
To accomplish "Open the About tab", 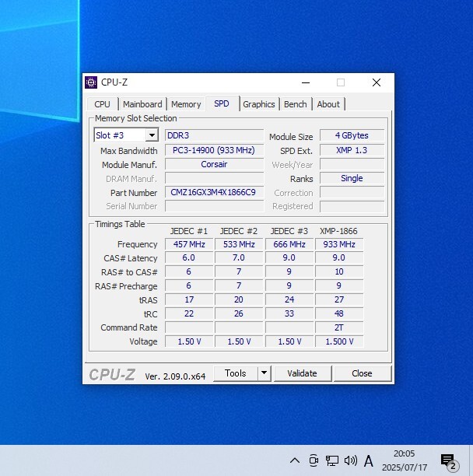I will pos(328,104).
